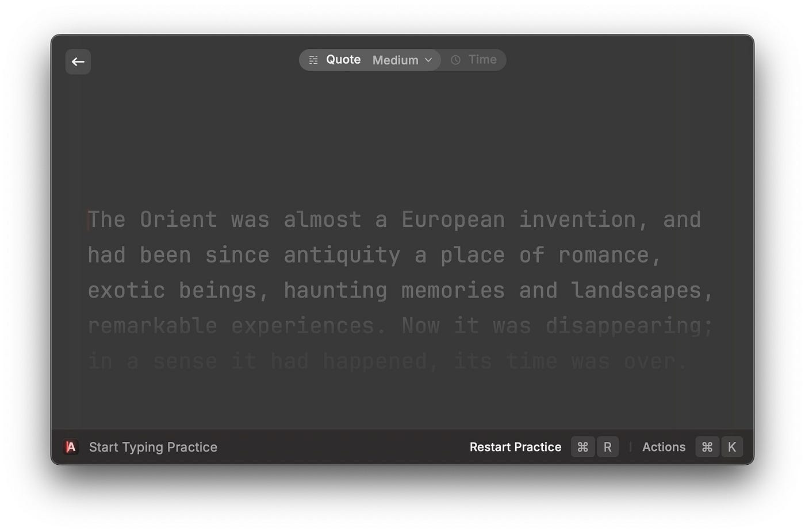Click the clock icon beside Time
Viewport: 805px width, 532px height.
(455, 60)
